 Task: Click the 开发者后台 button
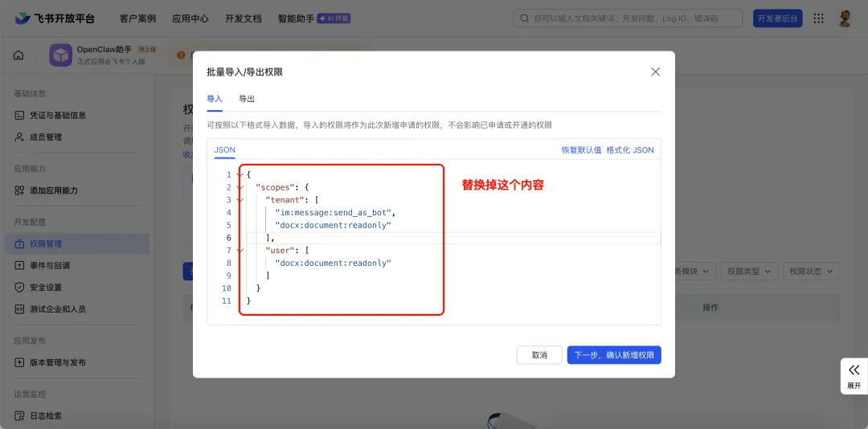coord(778,18)
